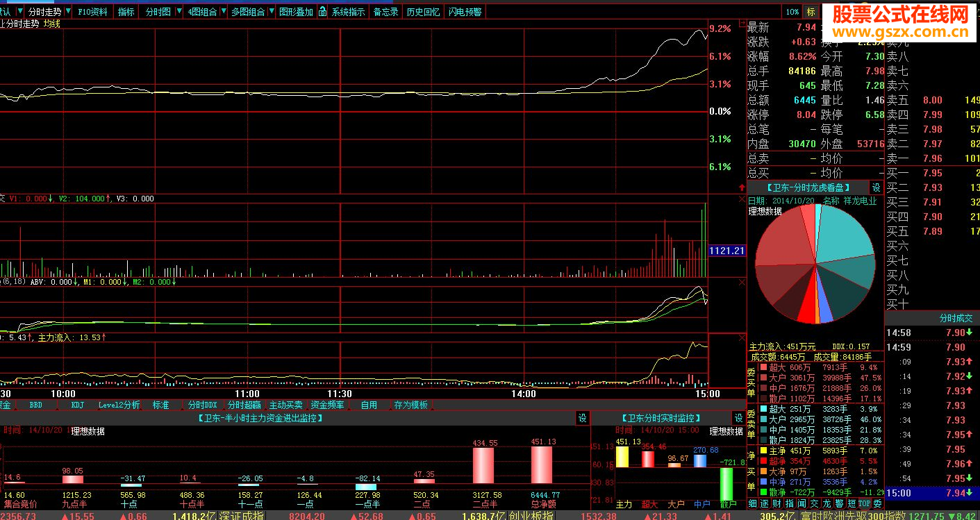
Task: Close the volume sub-chart with its X
Action: 741,199
